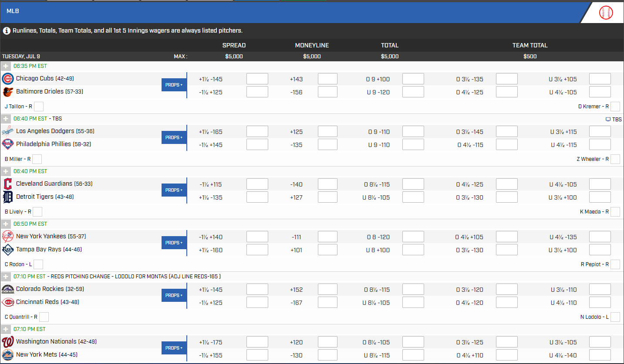Expand the 06:40 PM TBS Dodgers-Phillies game
Screen dimensions: 624x364
point(6,119)
